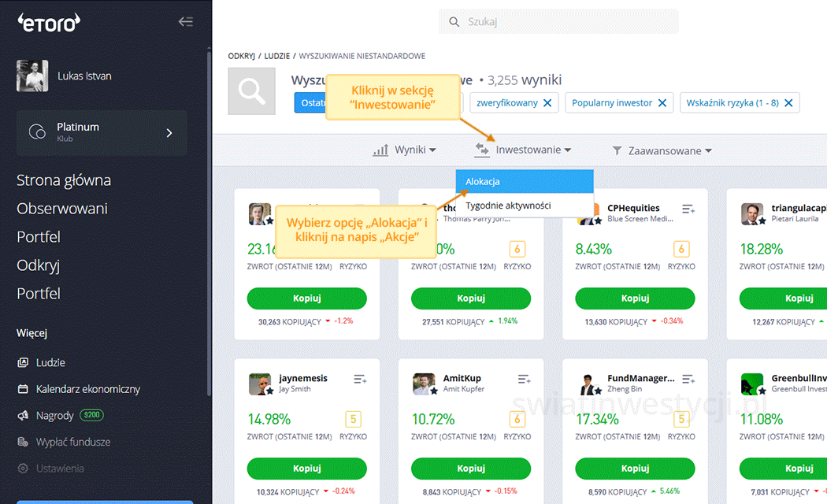Click Kopiuj on the jaynemesis card
The height and width of the screenshot is (504, 827).
pyautogui.click(x=307, y=469)
